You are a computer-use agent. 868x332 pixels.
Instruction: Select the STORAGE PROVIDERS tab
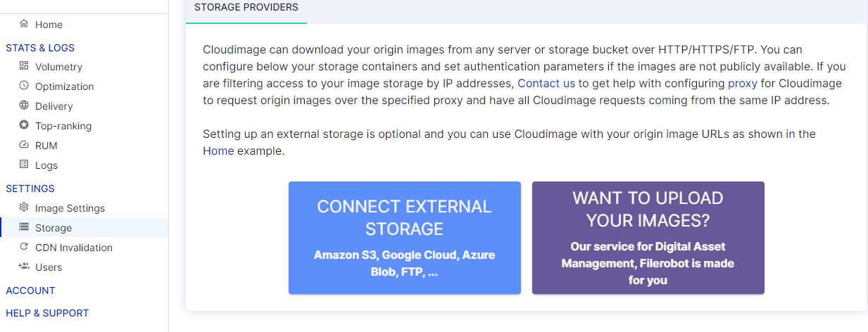point(246,8)
